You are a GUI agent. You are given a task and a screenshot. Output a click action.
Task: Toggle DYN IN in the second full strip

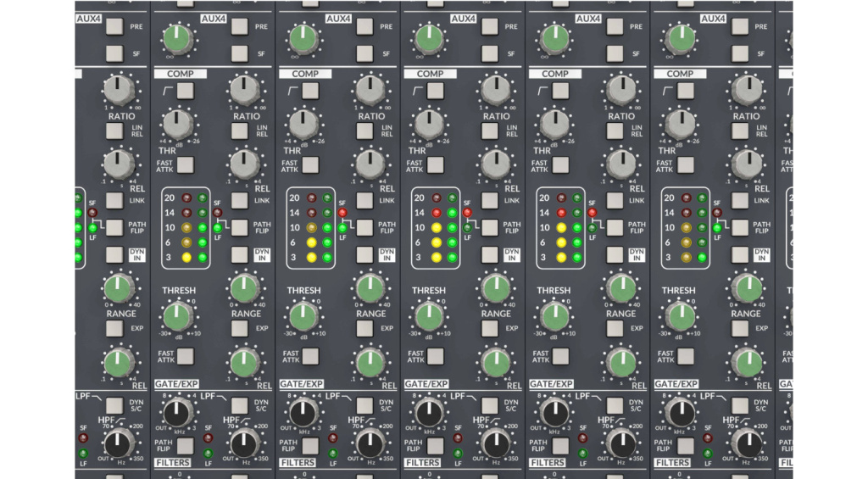(x=364, y=254)
